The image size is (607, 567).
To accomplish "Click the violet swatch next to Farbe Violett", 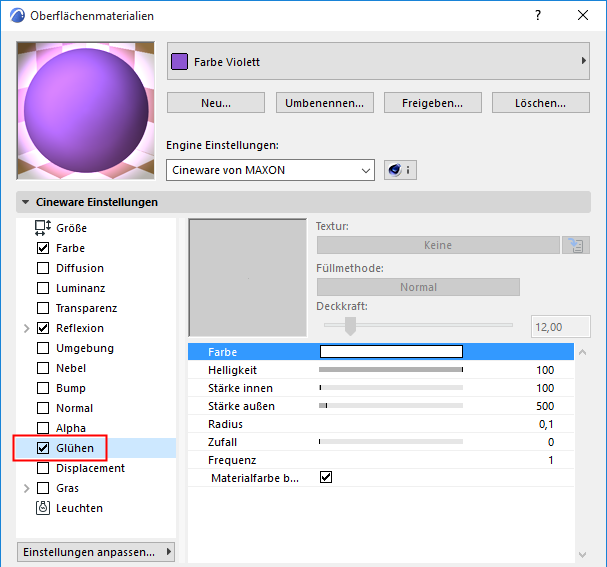I will (x=179, y=62).
